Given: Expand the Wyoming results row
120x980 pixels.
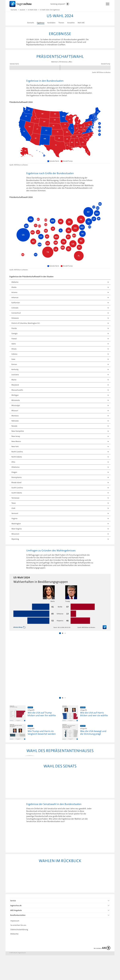Looking at the screenshot, I should click(x=60, y=539).
